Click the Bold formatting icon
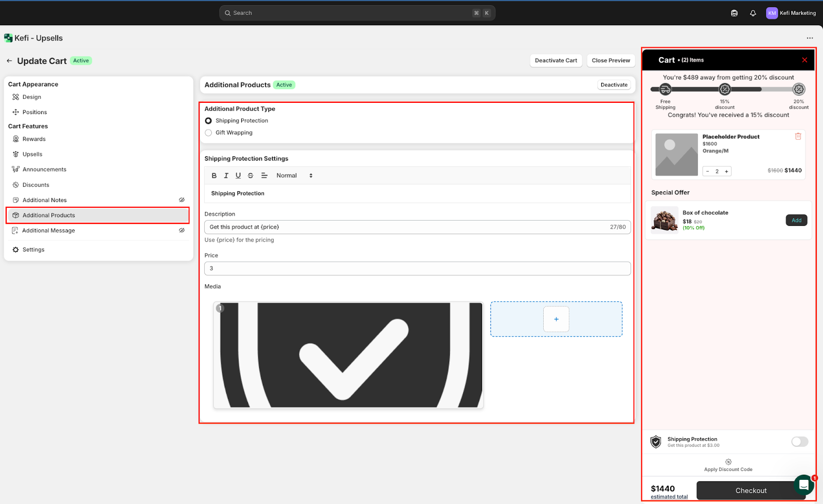823x504 pixels. 214,175
